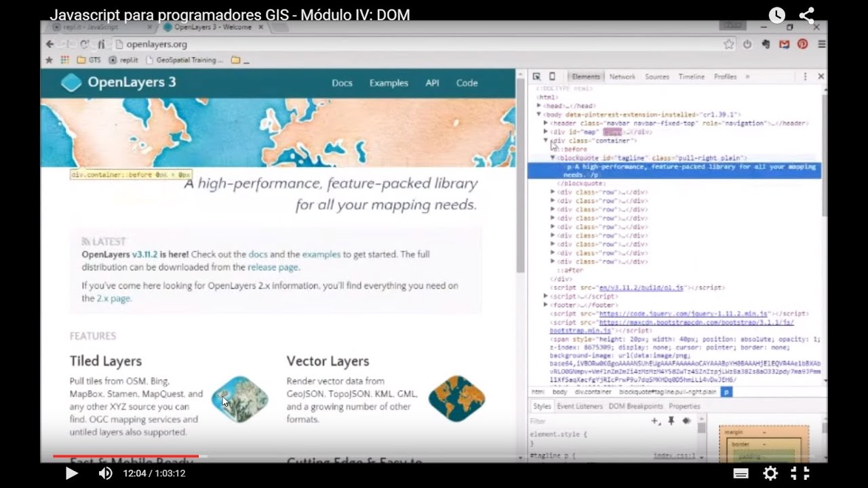
Task: Open the GTS bookmarks folder
Action: coord(89,60)
